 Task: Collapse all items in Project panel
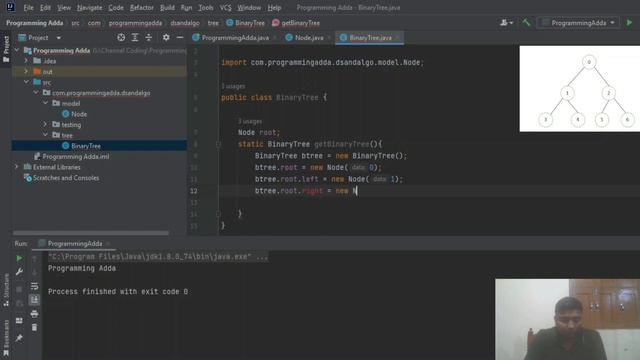pos(149,38)
